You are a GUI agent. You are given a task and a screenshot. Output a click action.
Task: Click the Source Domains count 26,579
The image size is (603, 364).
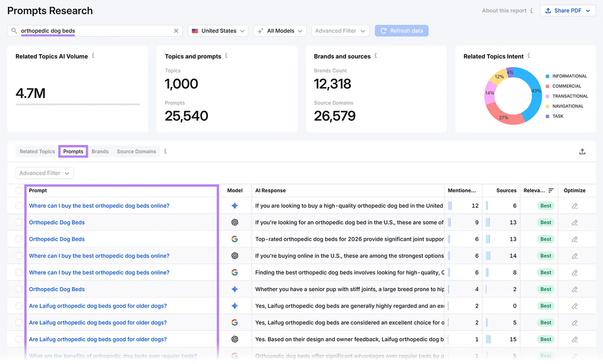pos(335,116)
